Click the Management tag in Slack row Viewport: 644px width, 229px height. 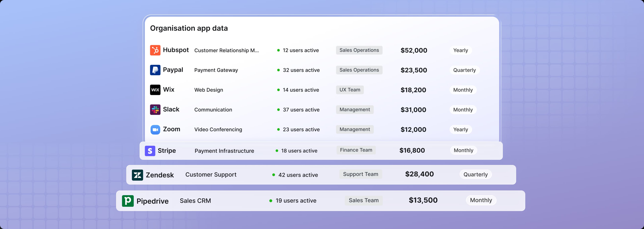355,110
